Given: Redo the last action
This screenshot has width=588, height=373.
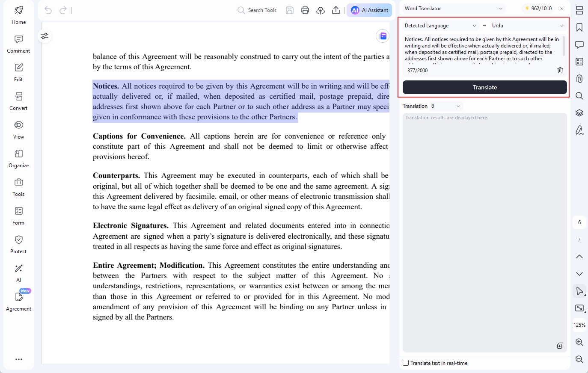Looking at the screenshot, I should point(63,10).
